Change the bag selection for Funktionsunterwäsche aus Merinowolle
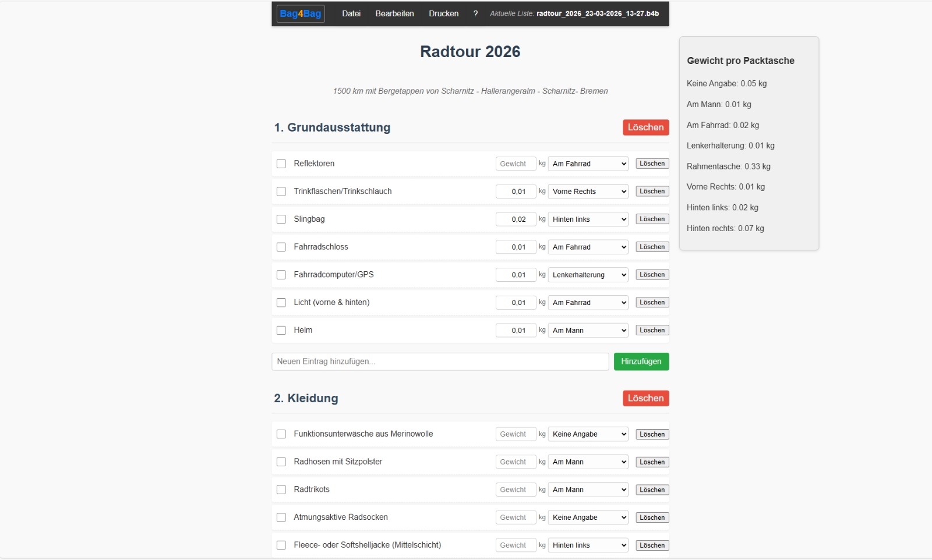Image resolution: width=932 pixels, height=560 pixels. (588, 434)
